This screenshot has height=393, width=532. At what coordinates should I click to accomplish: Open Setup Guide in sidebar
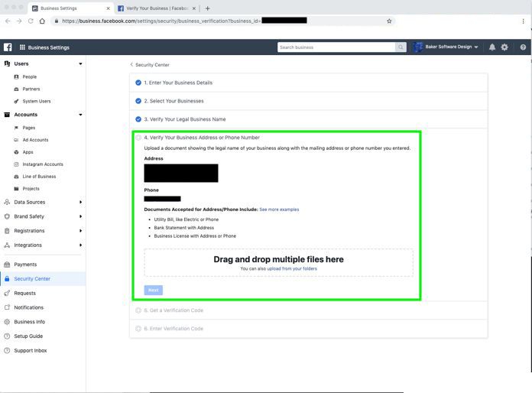click(28, 336)
